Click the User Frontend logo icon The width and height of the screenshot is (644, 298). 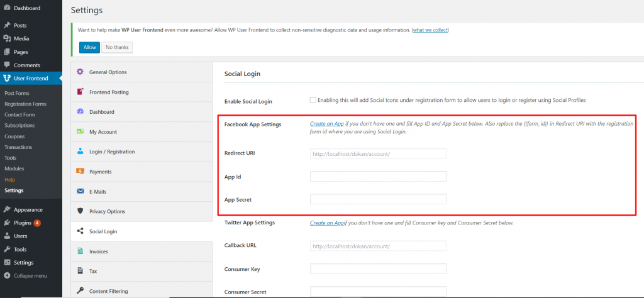6,79
